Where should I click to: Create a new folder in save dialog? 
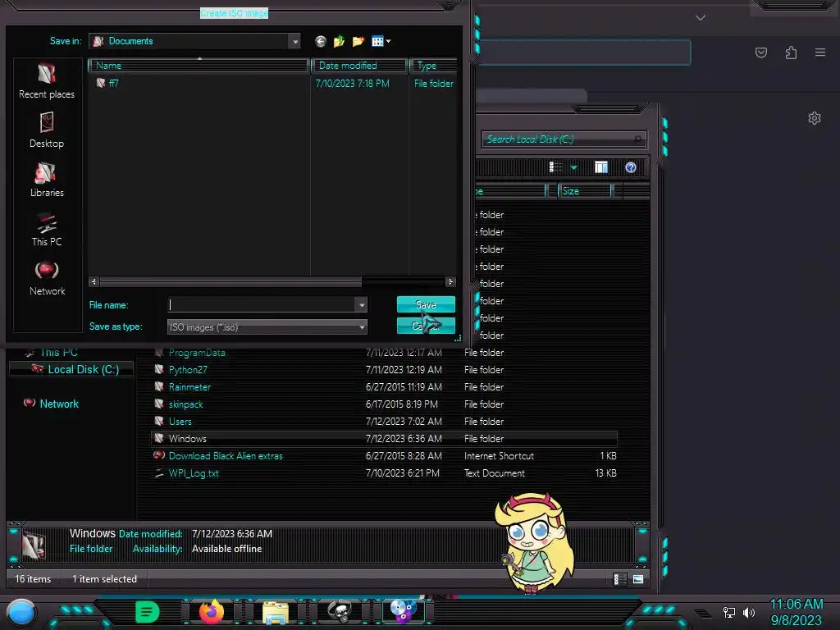[x=358, y=41]
